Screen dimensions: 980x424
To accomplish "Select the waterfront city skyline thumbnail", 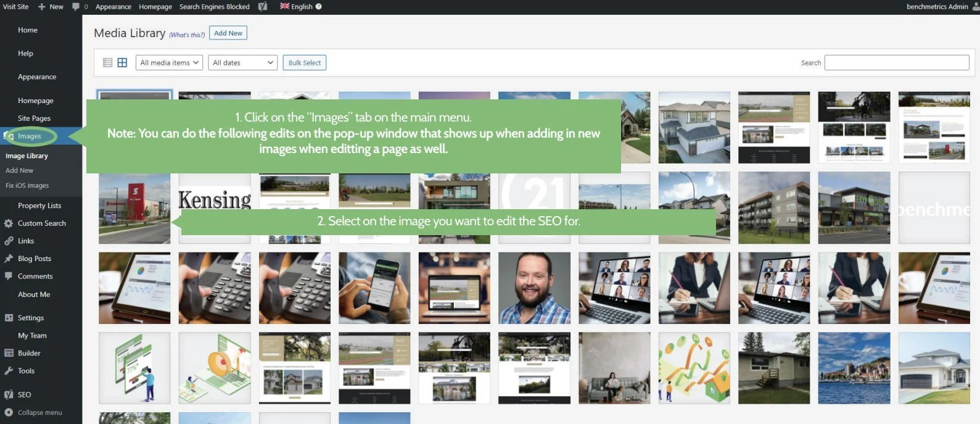I will tap(854, 368).
